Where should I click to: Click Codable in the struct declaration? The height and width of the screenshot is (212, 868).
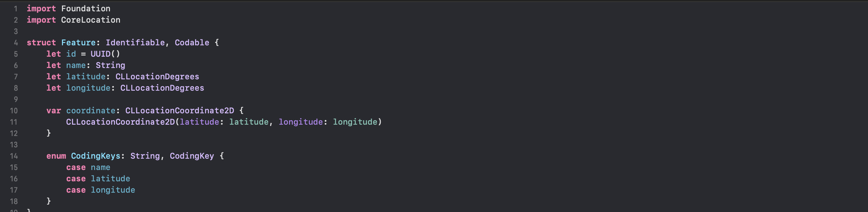(x=192, y=43)
